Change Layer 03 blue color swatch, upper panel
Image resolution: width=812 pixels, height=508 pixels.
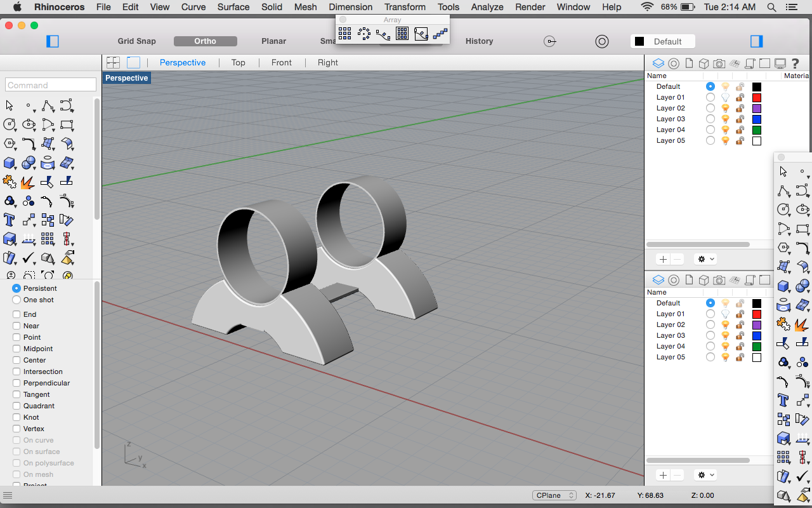click(x=756, y=119)
